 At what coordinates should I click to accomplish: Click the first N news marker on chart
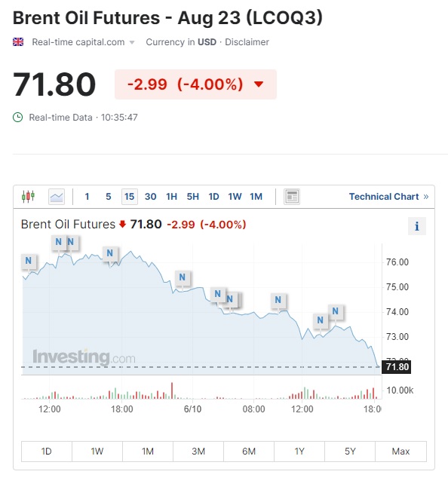click(29, 261)
